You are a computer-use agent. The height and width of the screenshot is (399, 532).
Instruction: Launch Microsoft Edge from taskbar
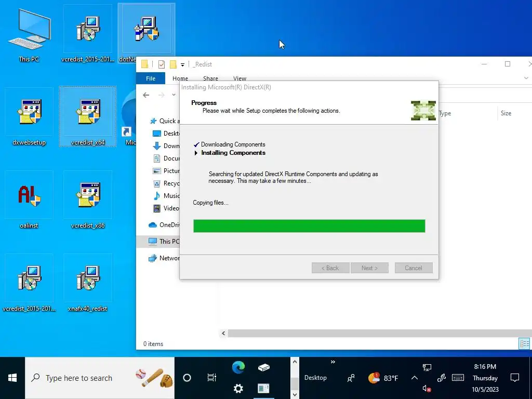238,367
